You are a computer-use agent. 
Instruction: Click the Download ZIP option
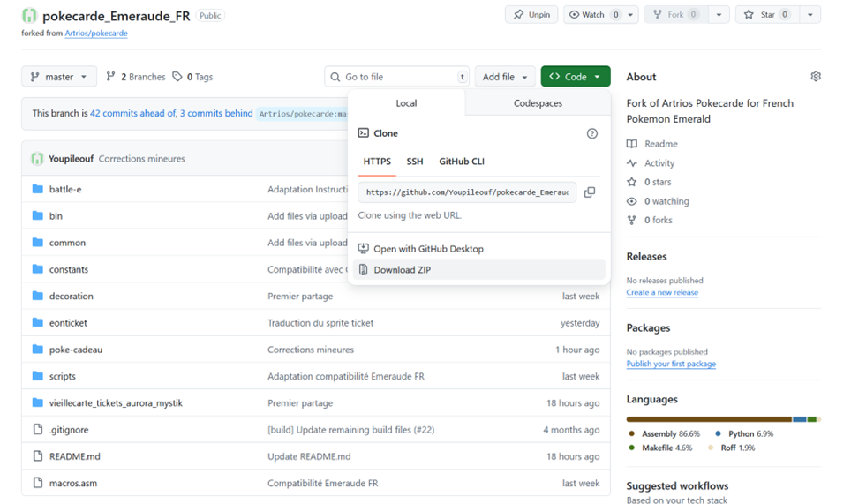(402, 270)
